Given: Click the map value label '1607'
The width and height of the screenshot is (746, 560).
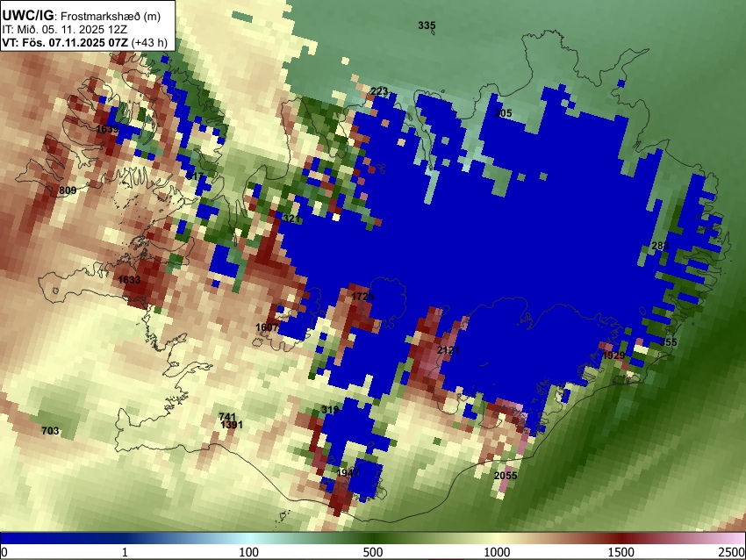Looking at the screenshot, I should coord(267,327).
